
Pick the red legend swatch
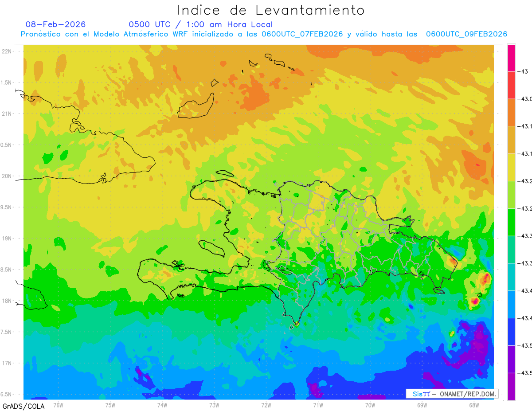point(511,85)
